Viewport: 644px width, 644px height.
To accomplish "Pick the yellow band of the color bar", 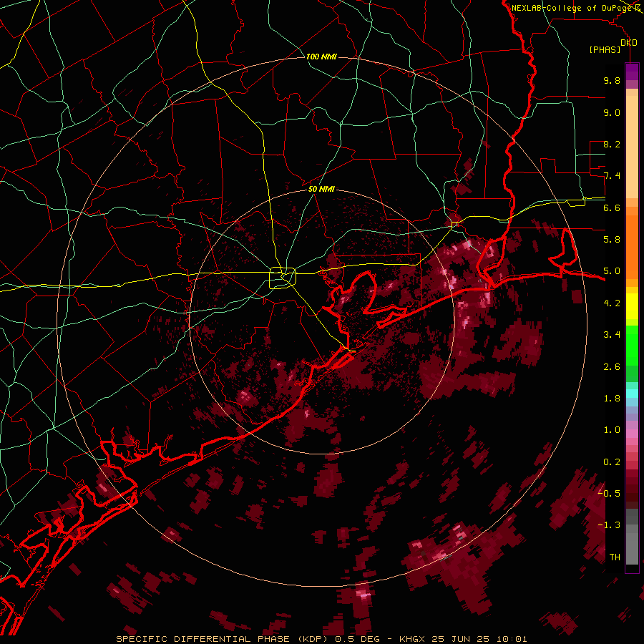I will (x=632, y=306).
